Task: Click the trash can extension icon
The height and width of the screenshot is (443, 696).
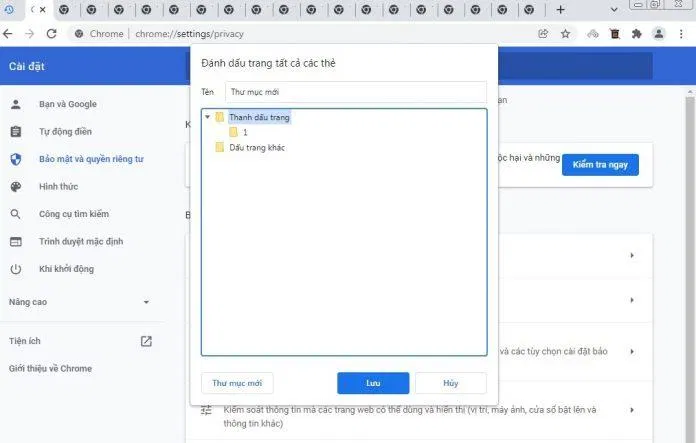Action: click(x=614, y=33)
